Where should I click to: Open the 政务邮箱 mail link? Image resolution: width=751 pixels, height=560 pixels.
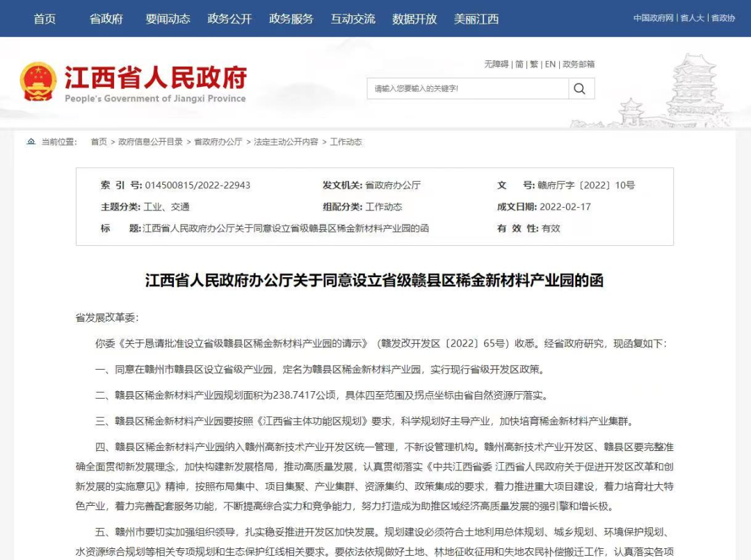579,64
